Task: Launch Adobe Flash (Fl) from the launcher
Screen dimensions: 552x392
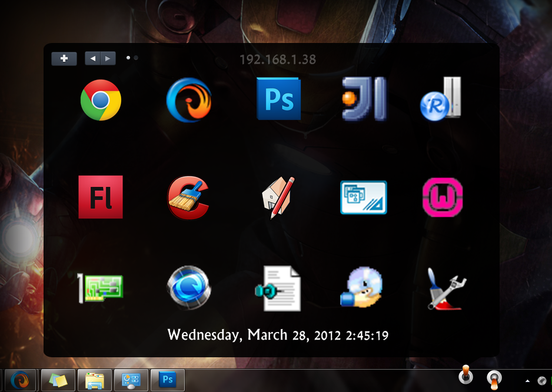Action: tap(101, 197)
